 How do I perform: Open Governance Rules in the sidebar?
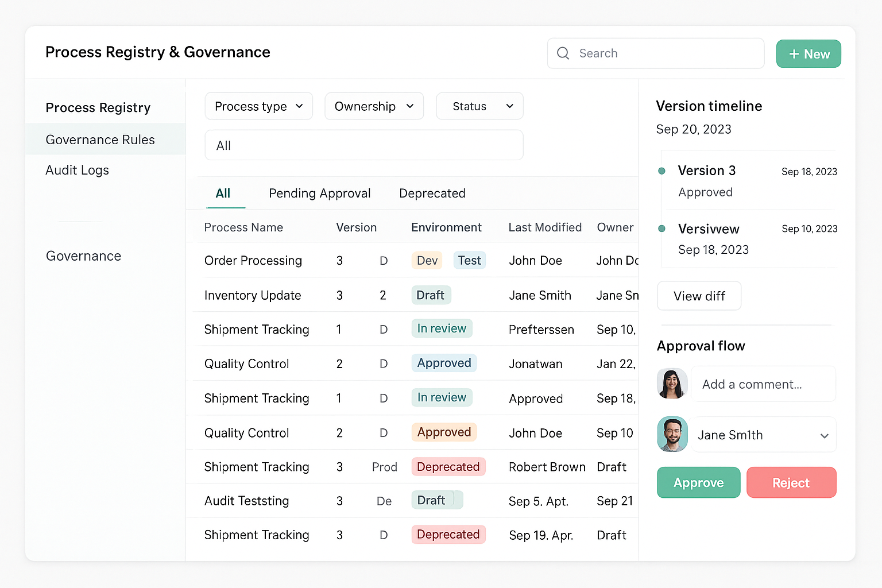(100, 140)
